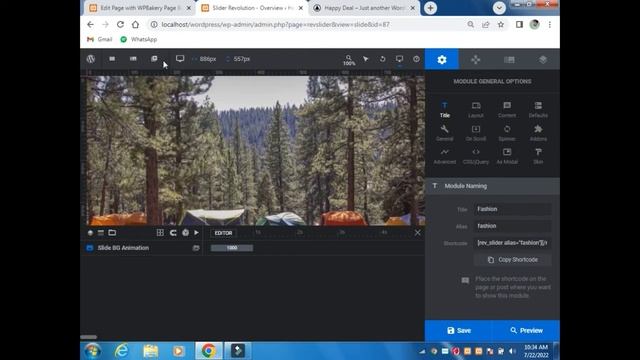
Task: Select the pointer selection tool icon
Action: pos(366,59)
